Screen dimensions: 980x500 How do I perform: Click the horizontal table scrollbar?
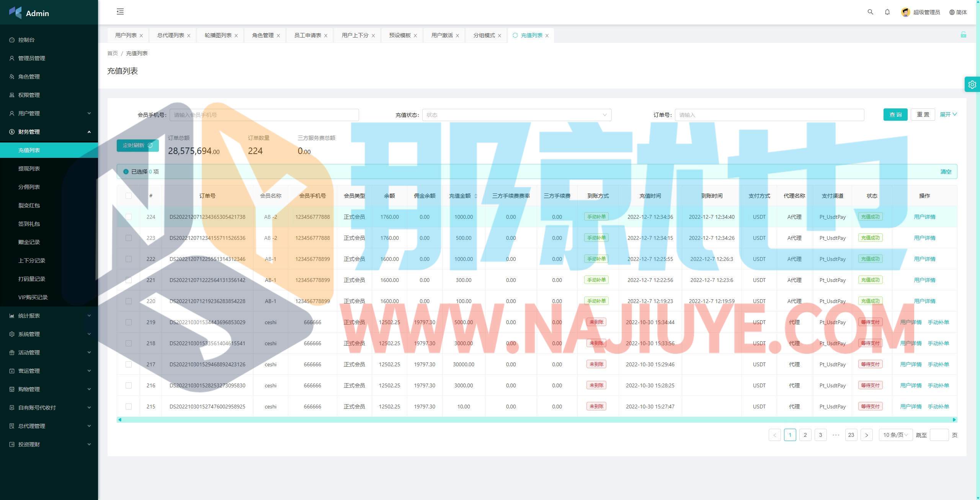tap(536, 420)
